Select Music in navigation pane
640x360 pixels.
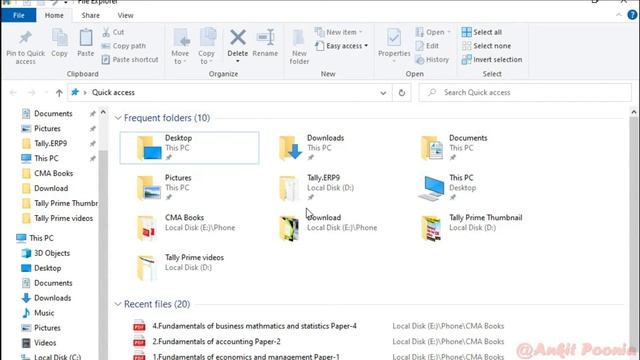click(x=44, y=313)
